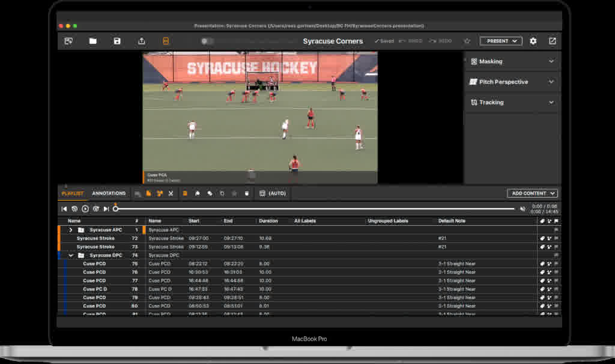Mute audio with the speaker icon
This screenshot has width=615, height=364.
pyautogui.click(x=523, y=209)
